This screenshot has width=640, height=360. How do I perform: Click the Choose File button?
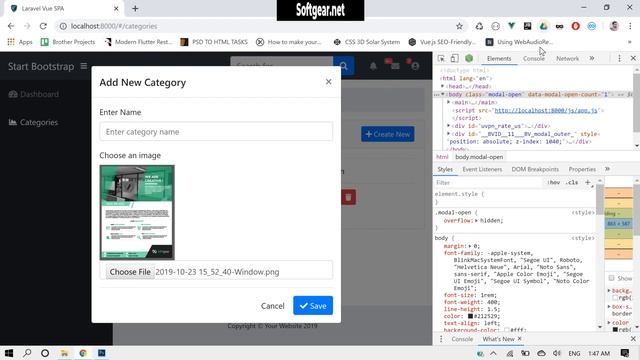(130, 272)
